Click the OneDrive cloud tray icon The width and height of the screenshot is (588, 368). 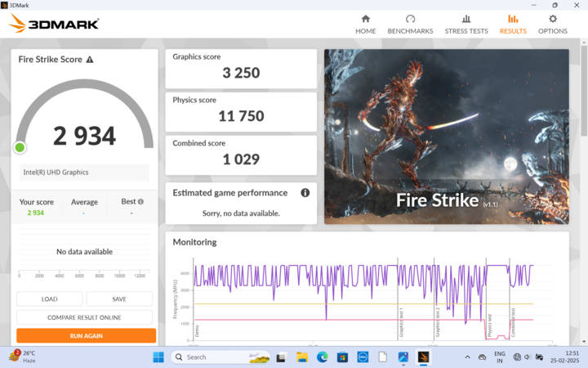click(483, 357)
